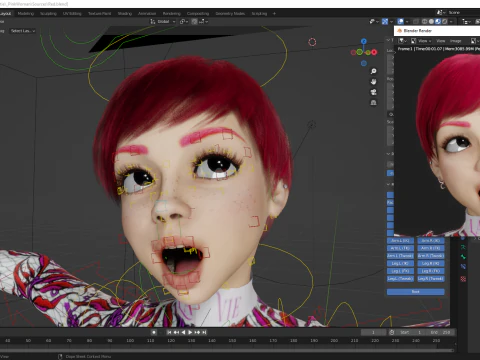Open overlays options dropdown arrow
This screenshot has width=480, height=360.
pyautogui.click(x=407, y=22)
